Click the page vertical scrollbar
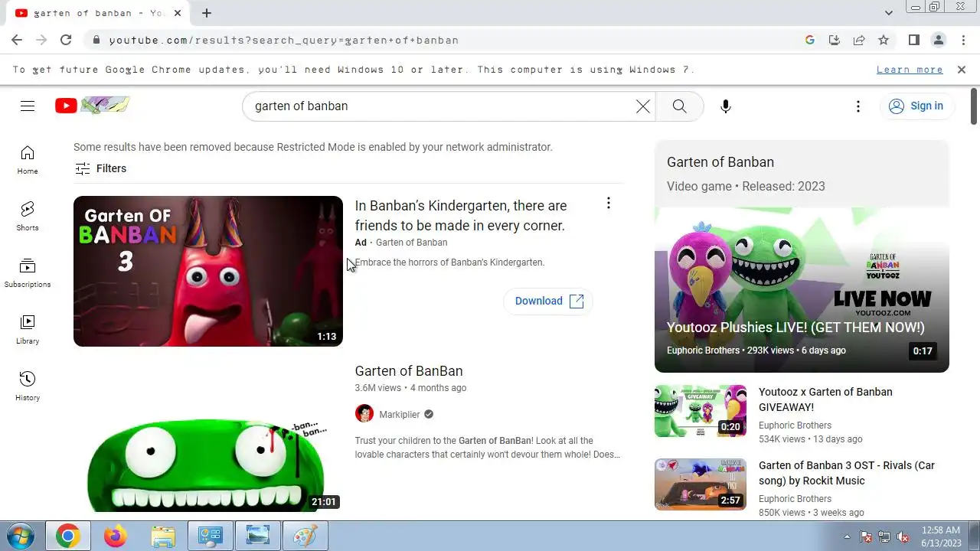 [974, 105]
